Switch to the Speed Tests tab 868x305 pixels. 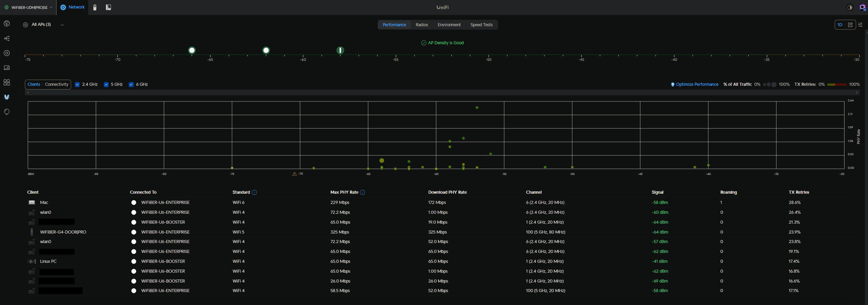pos(481,25)
